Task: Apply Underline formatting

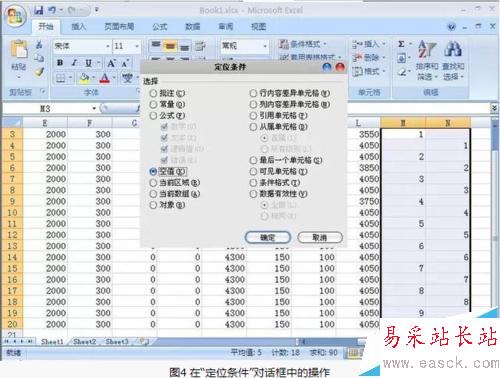Action: [x=88, y=63]
